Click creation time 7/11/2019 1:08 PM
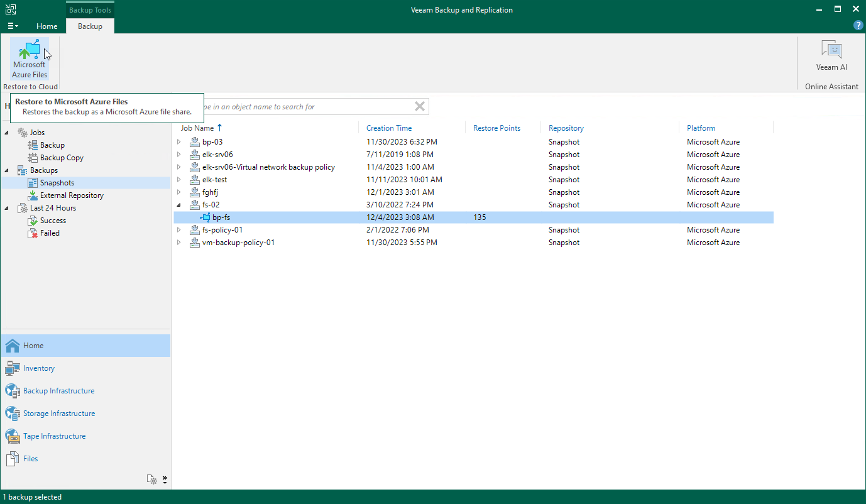Screen dimensions: 866x504 [x=400, y=155]
